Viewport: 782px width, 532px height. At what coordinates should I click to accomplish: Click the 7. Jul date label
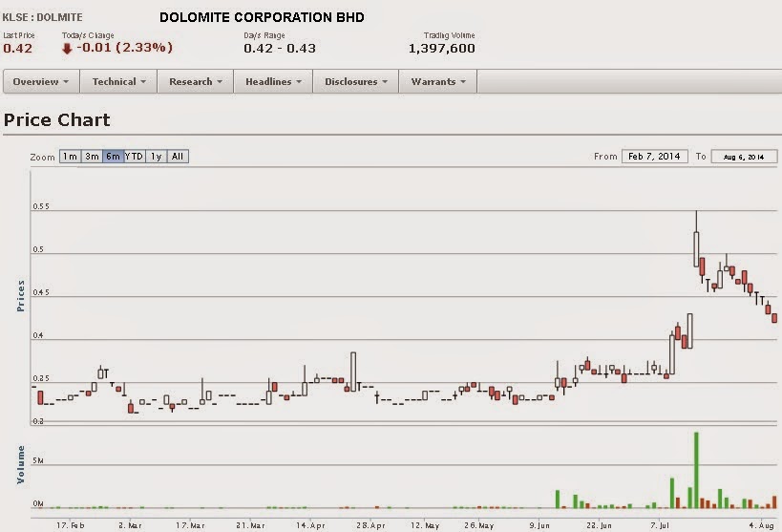tap(660, 525)
